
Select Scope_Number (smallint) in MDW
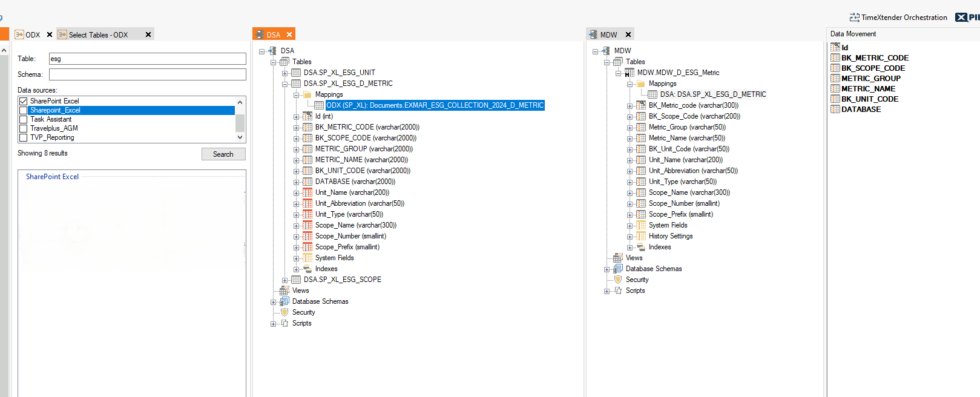(684, 203)
